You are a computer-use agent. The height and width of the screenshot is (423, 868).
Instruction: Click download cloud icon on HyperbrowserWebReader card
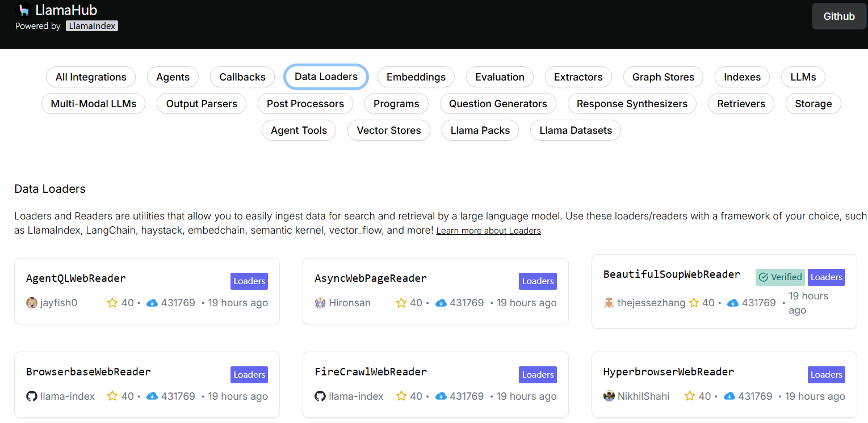[x=729, y=396]
